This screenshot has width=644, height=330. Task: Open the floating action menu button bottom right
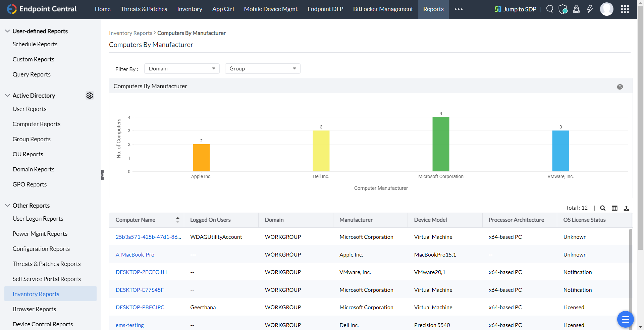coord(625,319)
